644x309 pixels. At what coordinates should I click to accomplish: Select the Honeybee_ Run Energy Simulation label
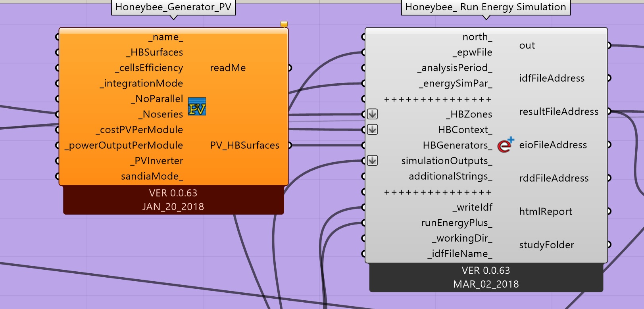click(x=486, y=7)
